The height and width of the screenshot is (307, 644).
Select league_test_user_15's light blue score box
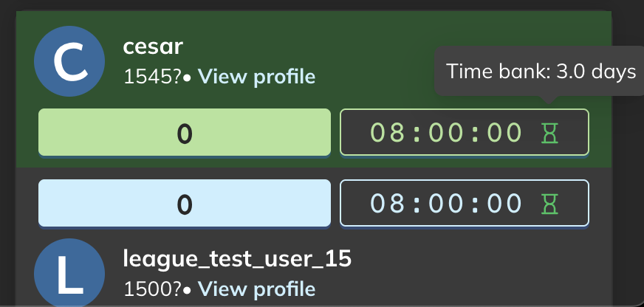[185, 203]
